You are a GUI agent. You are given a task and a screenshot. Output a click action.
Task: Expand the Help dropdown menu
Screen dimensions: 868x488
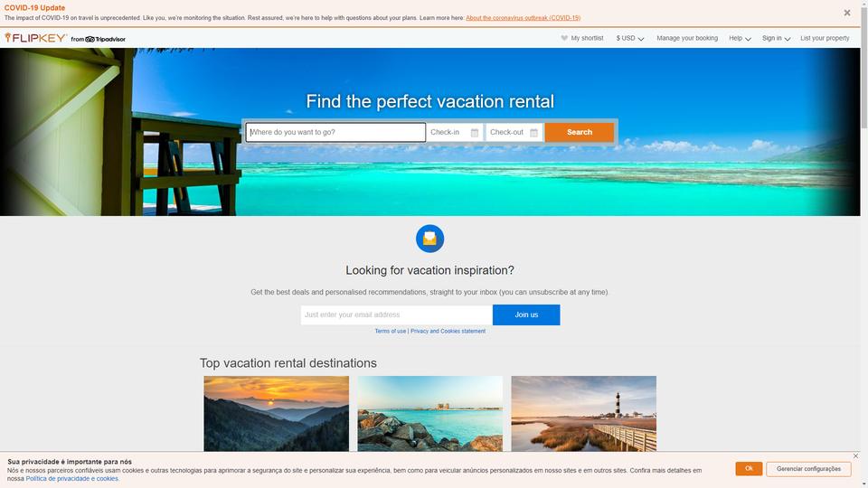point(740,38)
